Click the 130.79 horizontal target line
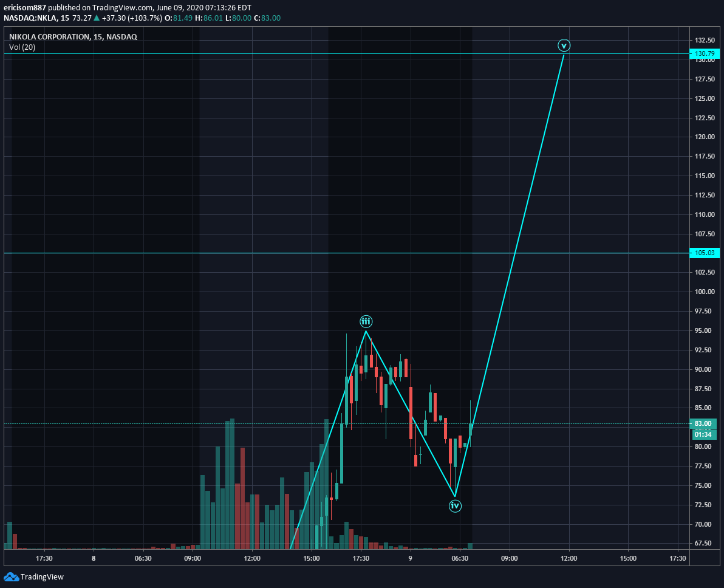The width and height of the screenshot is (724, 588). pos(346,54)
